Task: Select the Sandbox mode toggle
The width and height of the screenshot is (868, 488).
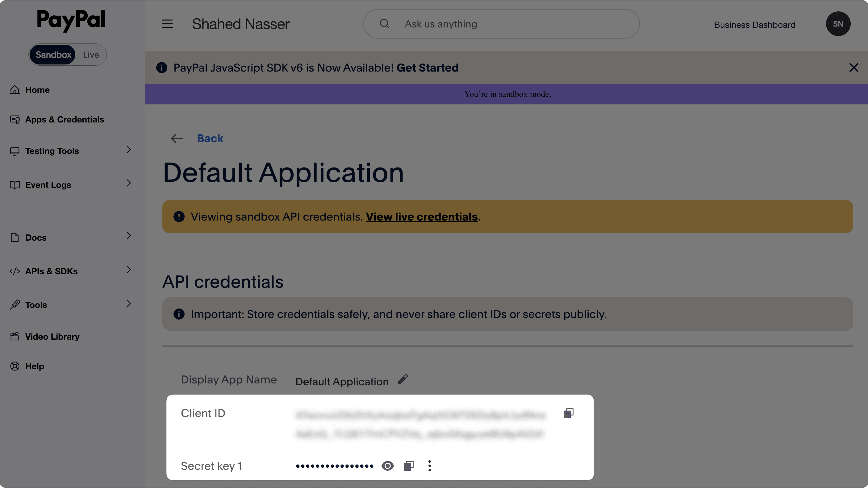Action: pos(53,55)
